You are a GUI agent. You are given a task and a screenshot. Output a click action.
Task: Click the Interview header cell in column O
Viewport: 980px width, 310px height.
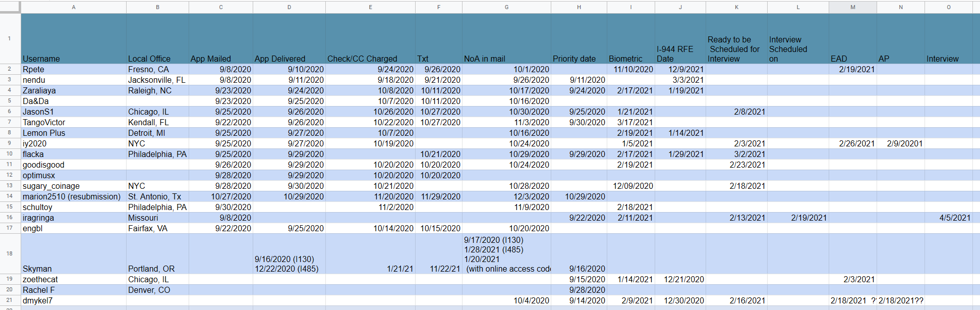point(948,39)
